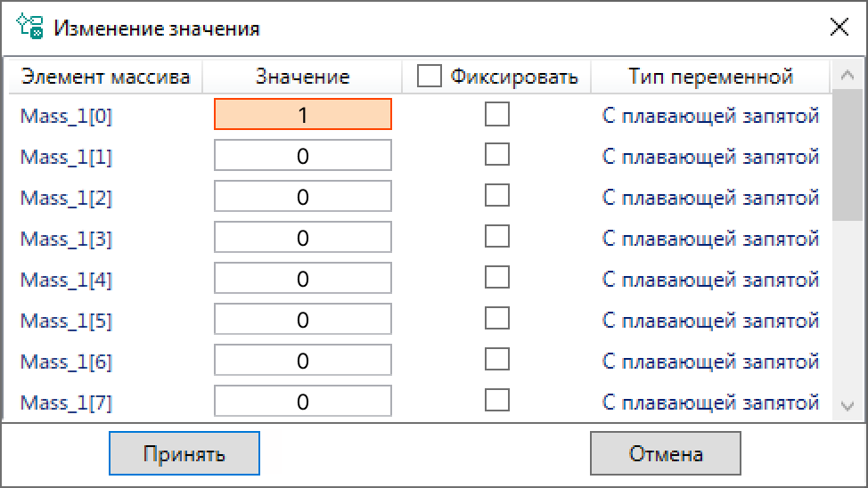Enable the fix checkbox for Mass_1[3]

coord(496,236)
